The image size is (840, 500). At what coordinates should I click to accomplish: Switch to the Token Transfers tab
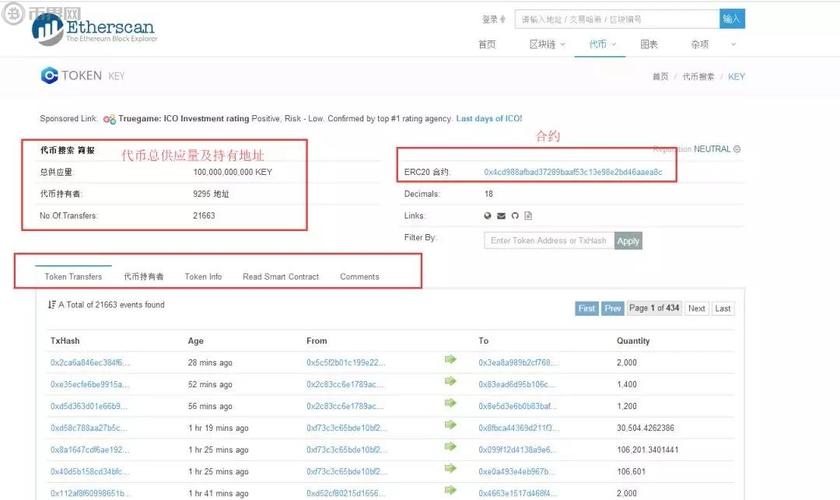pyautogui.click(x=73, y=277)
